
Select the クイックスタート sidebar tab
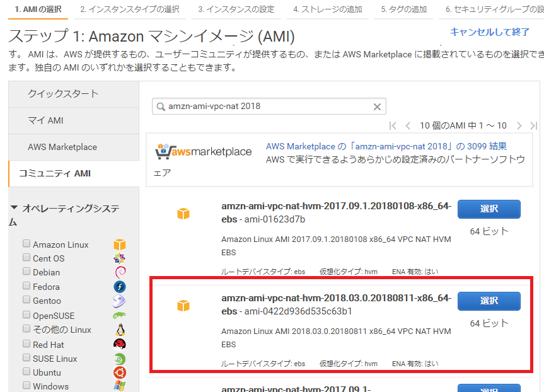(74, 94)
